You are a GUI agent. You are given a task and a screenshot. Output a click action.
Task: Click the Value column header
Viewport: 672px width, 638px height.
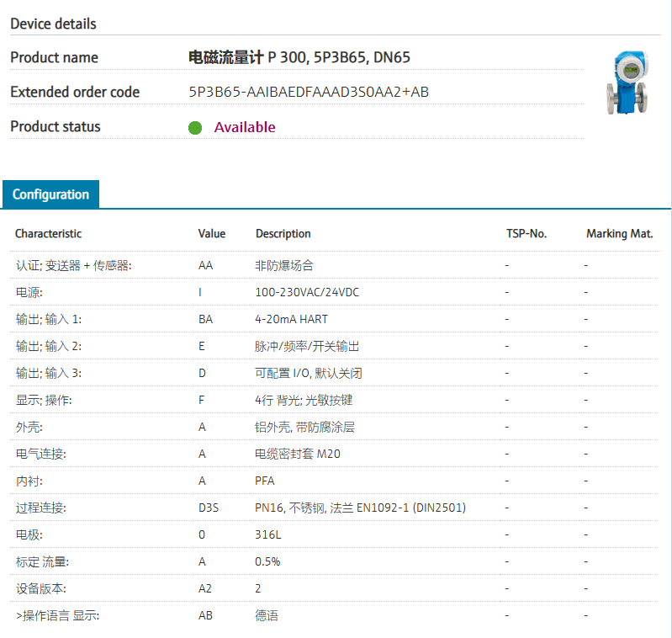pos(212,233)
